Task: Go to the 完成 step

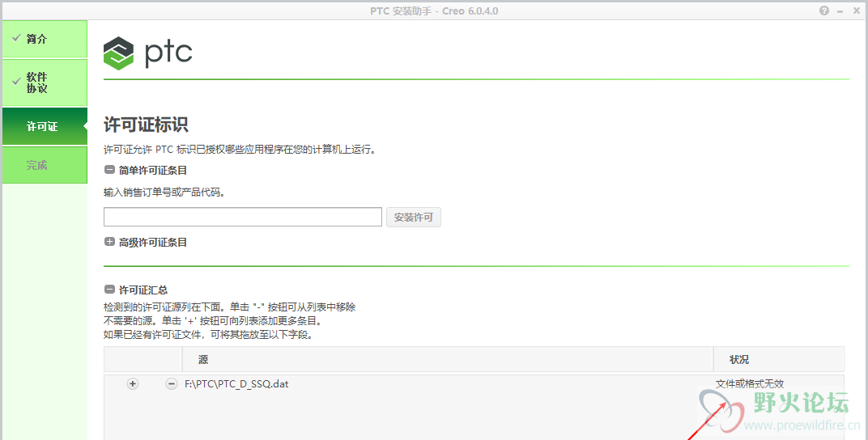Action: click(x=45, y=165)
